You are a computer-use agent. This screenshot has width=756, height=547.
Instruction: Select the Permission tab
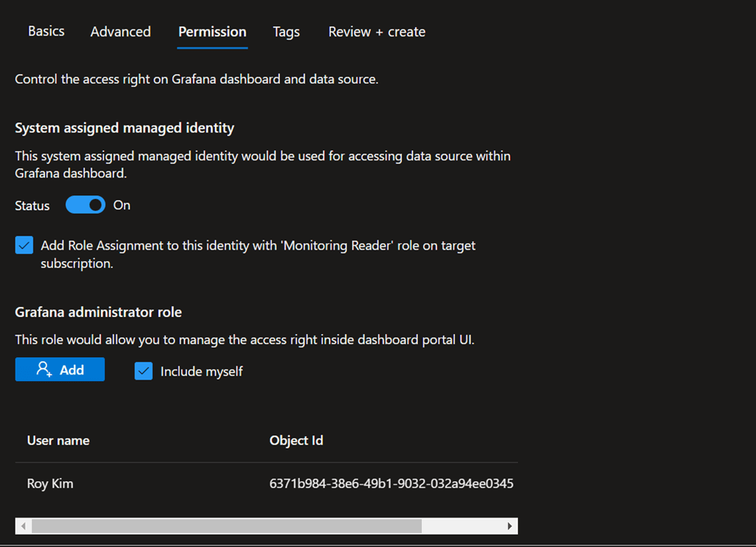212,32
